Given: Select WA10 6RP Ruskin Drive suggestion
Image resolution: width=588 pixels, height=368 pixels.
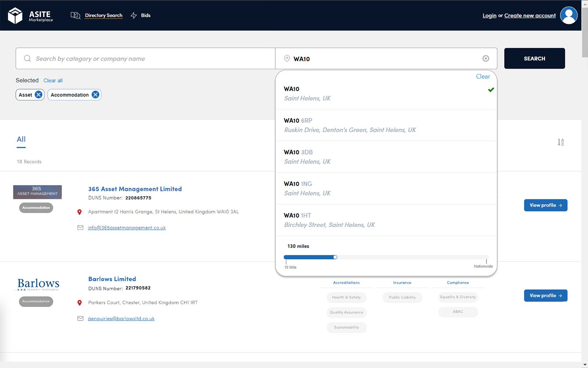Looking at the screenshot, I should 386,125.
